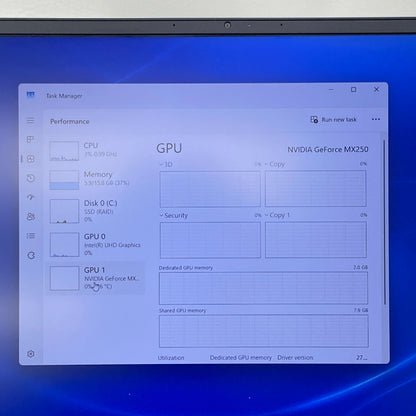Open the App history page icon
The height and width of the screenshot is (416, 416).
(31, 178)
